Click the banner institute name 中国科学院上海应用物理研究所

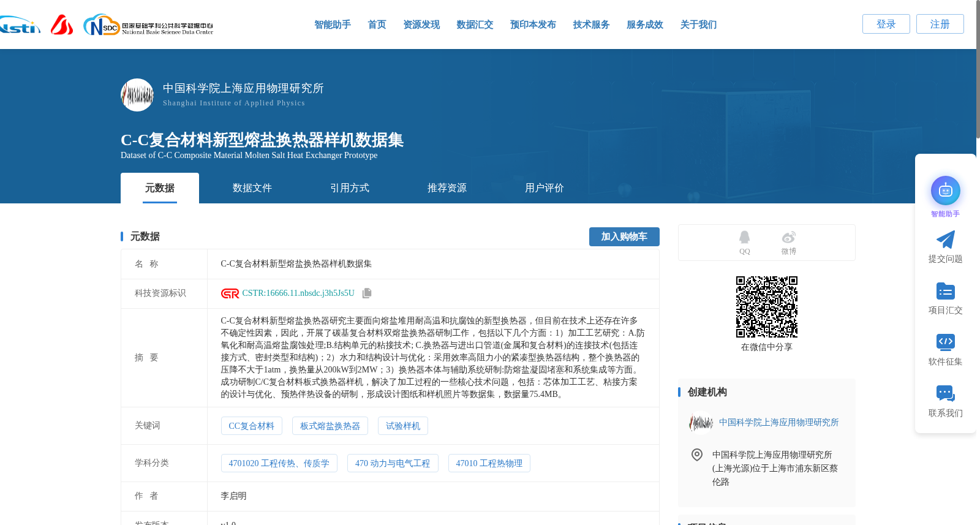(x=243, y=88)
